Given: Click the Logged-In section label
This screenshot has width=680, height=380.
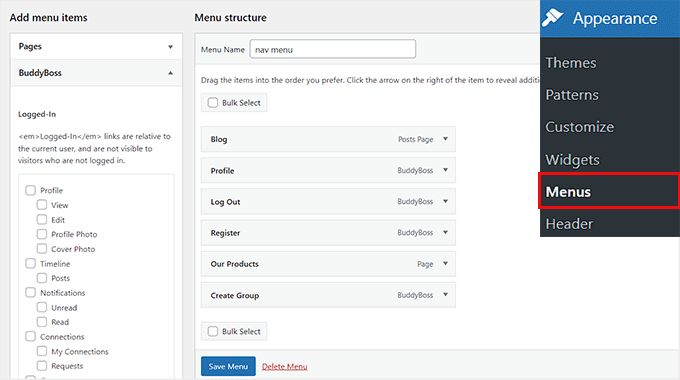Looking at the screenshot, I should (x=37, y=115).
